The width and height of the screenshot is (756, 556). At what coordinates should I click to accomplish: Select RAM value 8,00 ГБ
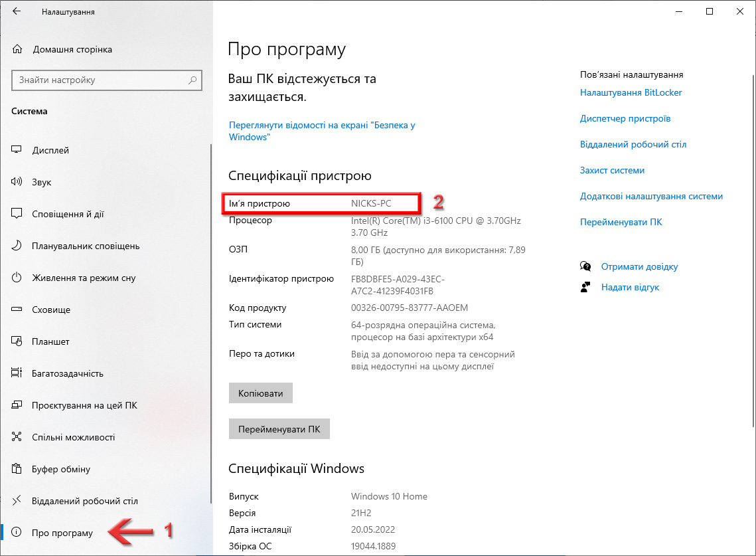[x=438, y=256]
